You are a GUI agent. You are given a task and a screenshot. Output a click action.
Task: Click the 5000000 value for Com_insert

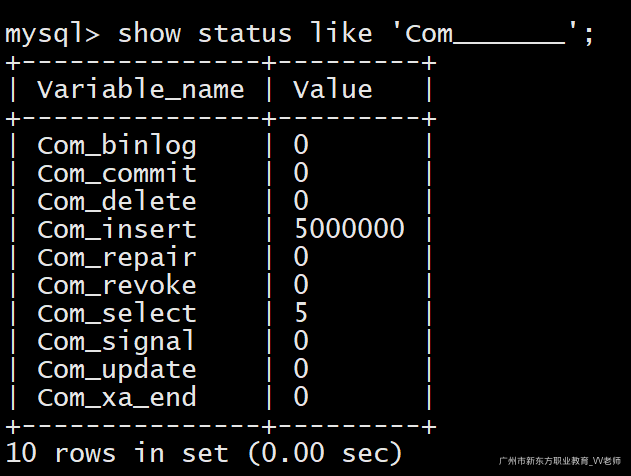[x=349, y=230]
